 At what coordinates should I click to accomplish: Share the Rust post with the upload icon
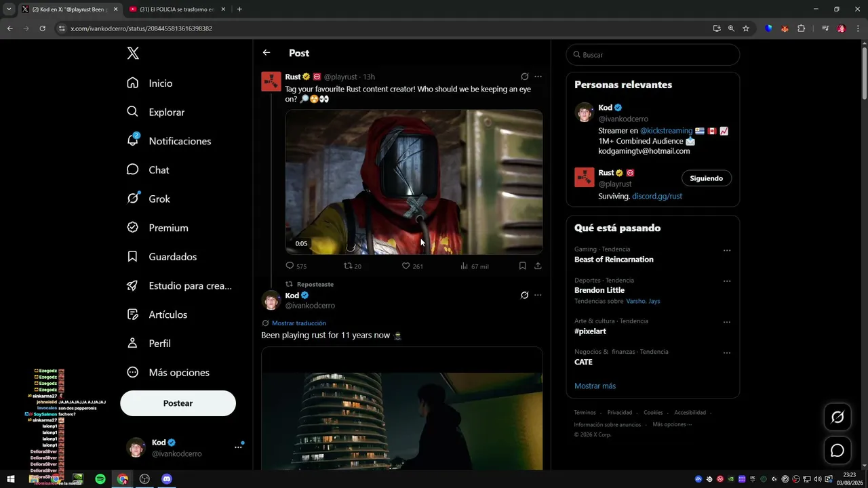tap(538, 266)
